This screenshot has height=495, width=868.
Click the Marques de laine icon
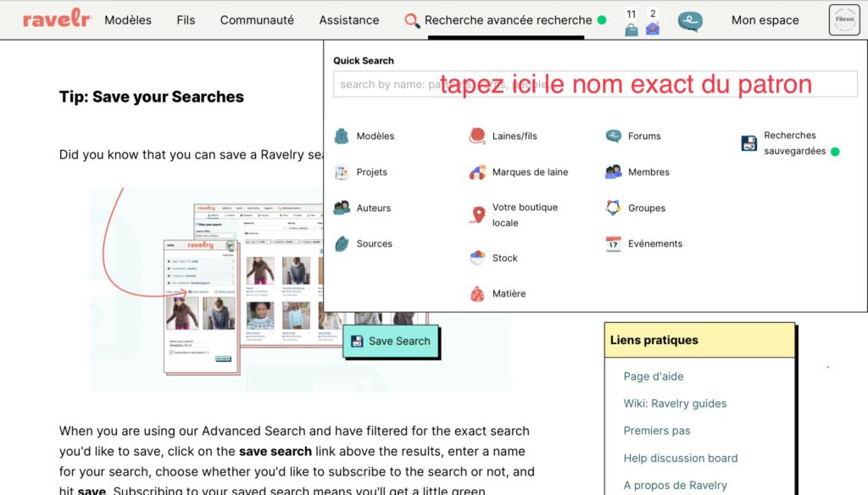(477, 172)
